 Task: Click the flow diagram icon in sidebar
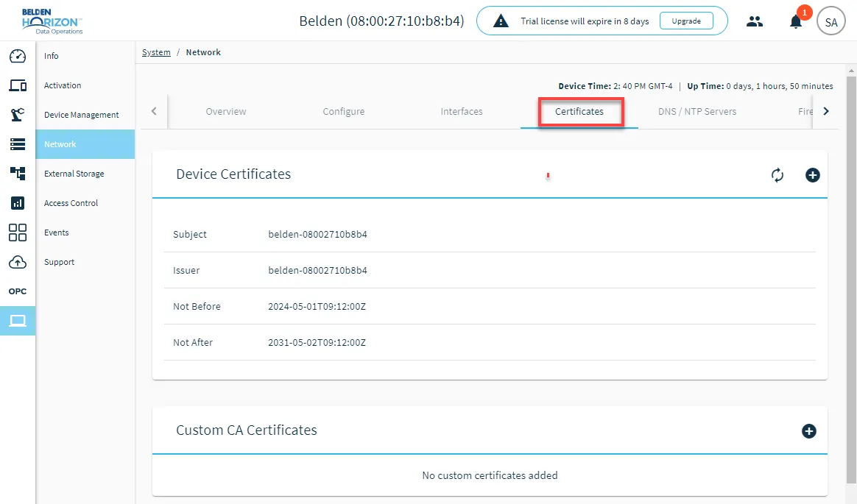(x=18, y=174)
